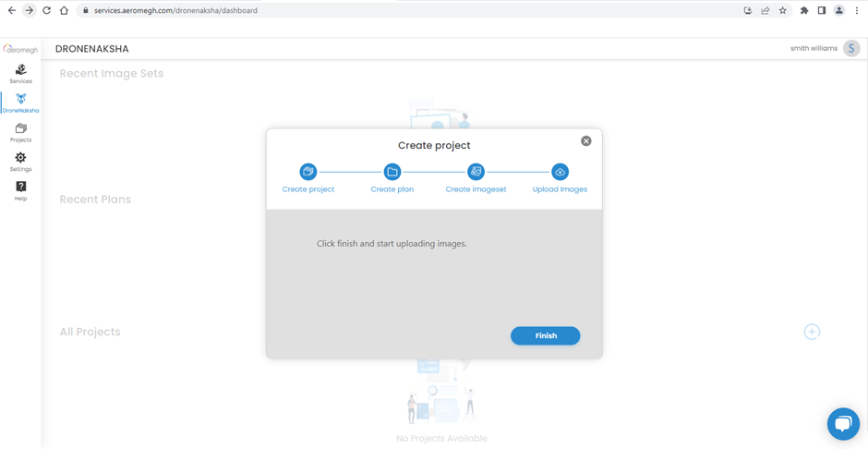This screenshot has width=868, height=449.
Task: Click the Create project step icon
Action: coord(308,172)
